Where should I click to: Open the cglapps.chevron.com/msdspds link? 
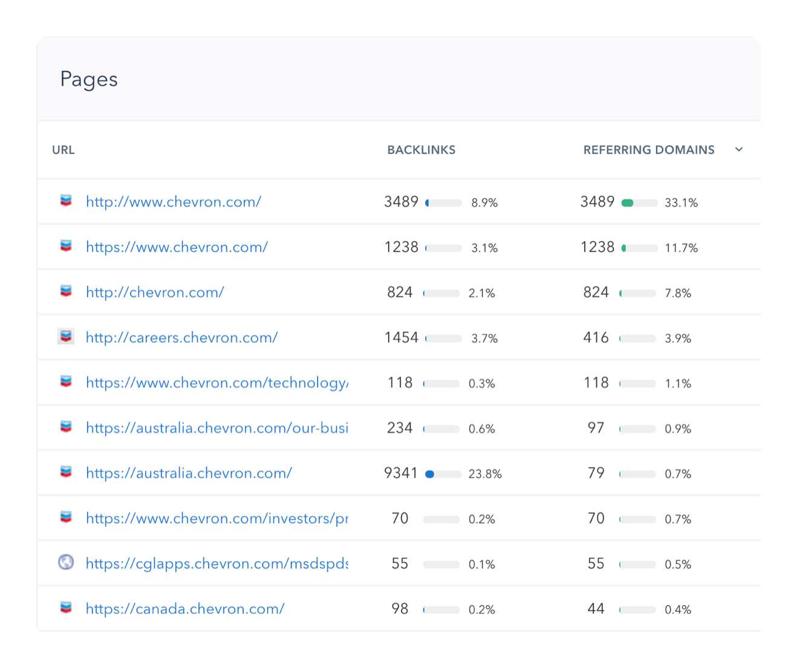coord(217,564)
